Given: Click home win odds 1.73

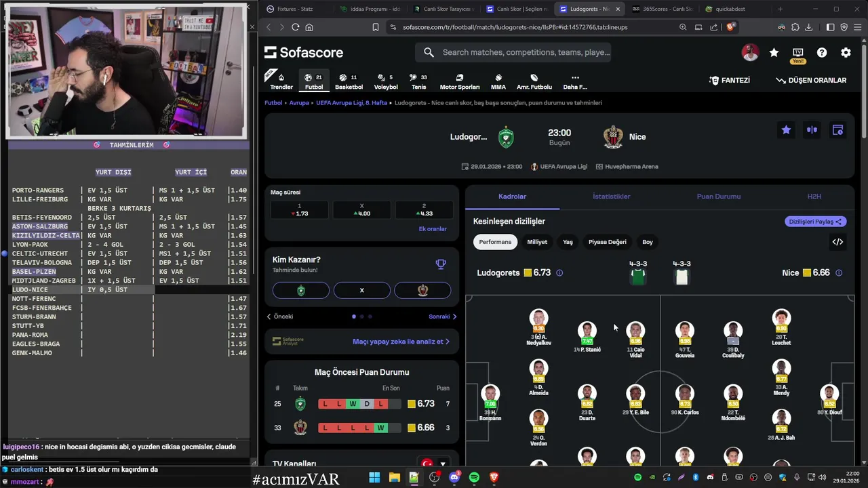Looking at the screenshot, I should [x=300, y=210].
